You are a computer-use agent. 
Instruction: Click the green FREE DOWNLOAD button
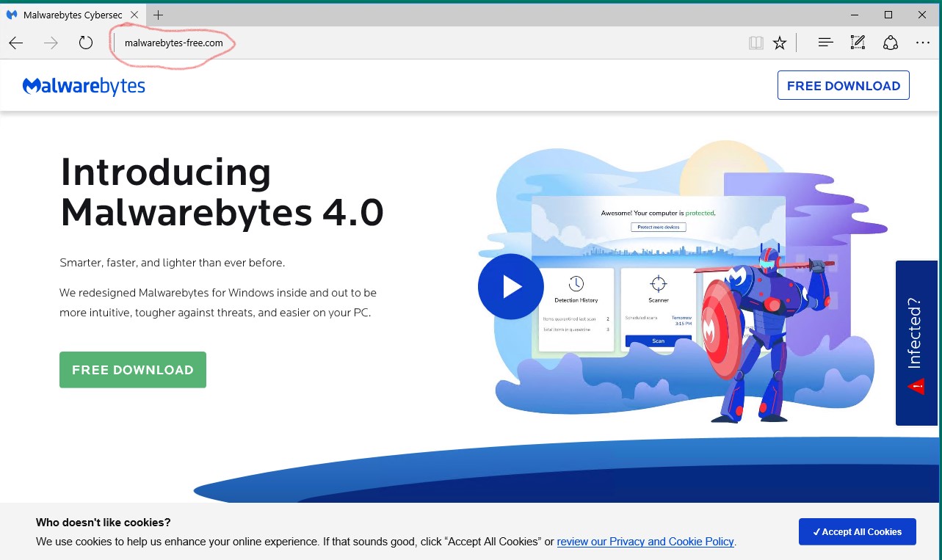[x=132, y=369]
